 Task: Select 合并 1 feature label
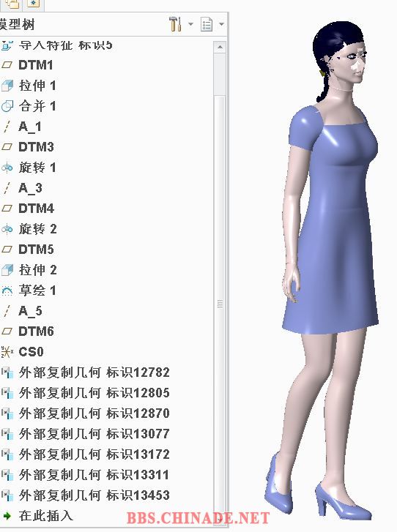(37, 106)
